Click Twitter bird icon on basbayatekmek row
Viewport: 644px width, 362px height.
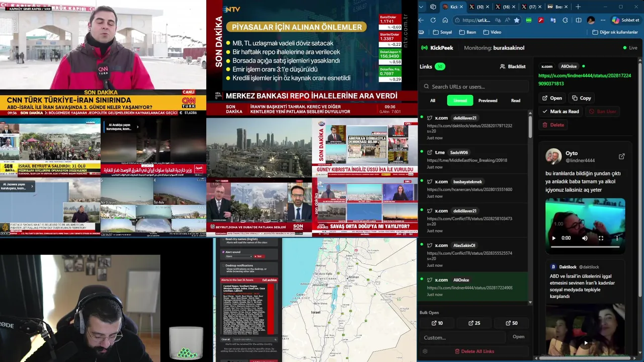click(x=430, y=182)
